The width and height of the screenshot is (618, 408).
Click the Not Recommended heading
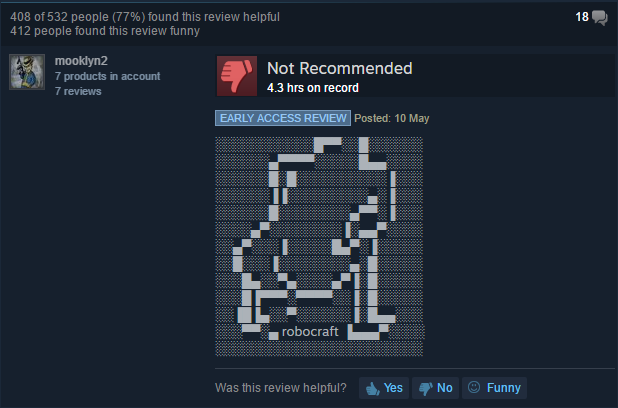(x=340, y=68)
